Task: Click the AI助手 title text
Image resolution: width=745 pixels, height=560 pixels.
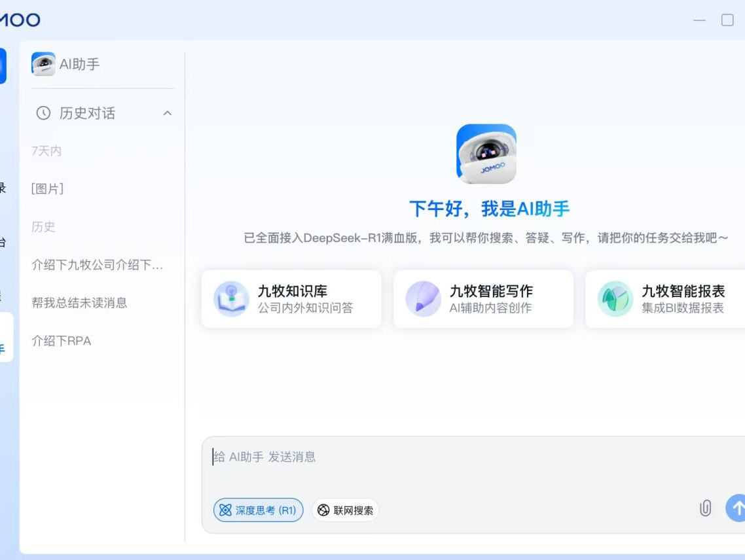Action: point(79,64)
